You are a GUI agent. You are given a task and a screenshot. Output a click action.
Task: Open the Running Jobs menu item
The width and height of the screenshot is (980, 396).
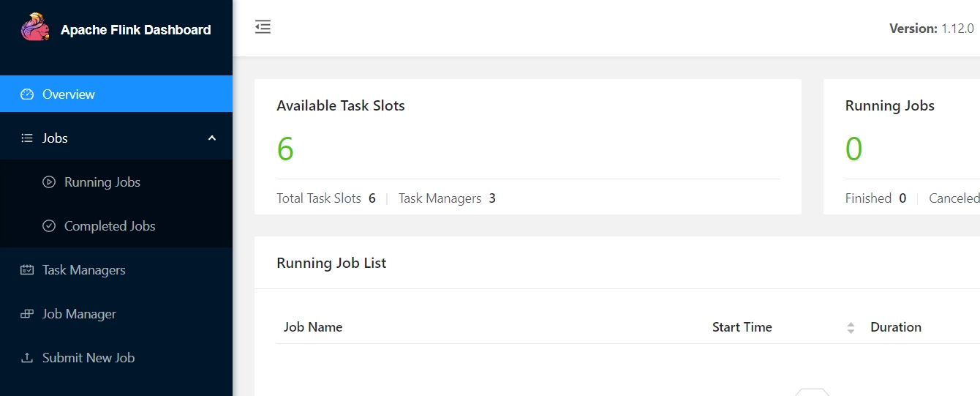(116, 182)
